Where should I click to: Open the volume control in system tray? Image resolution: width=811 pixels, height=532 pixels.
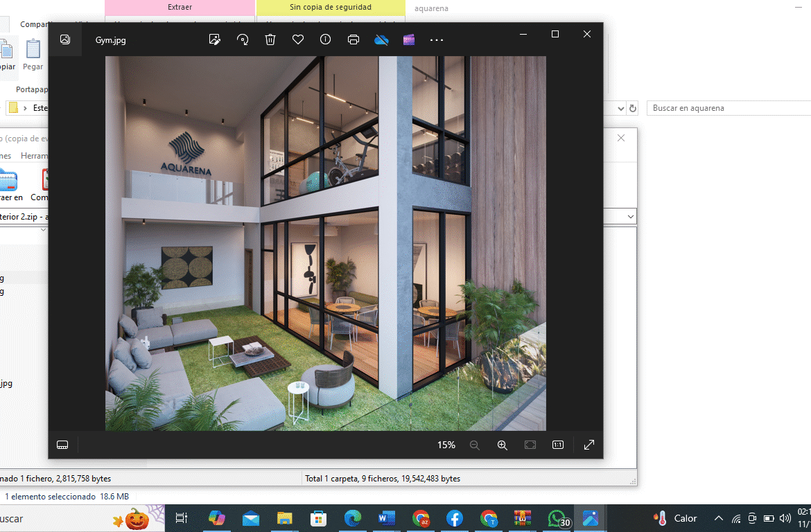(785, 518)
